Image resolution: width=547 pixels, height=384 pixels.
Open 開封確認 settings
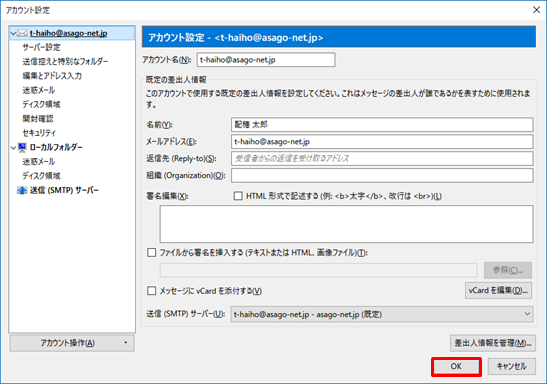38,119
